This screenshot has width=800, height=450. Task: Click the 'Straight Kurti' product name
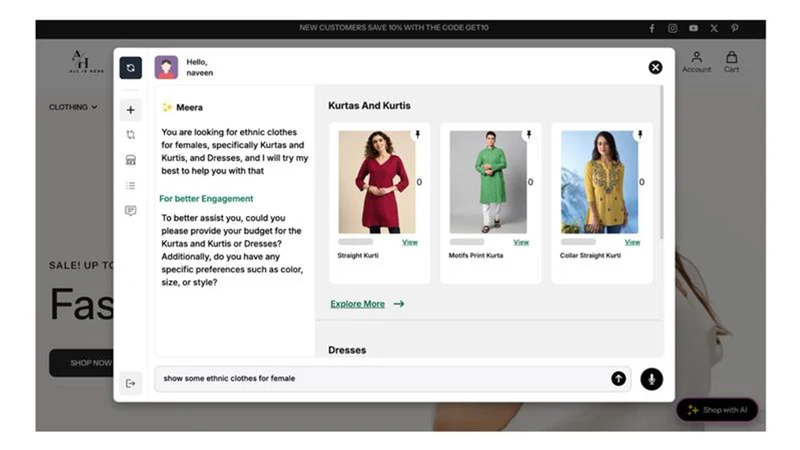tap(358, 256)
